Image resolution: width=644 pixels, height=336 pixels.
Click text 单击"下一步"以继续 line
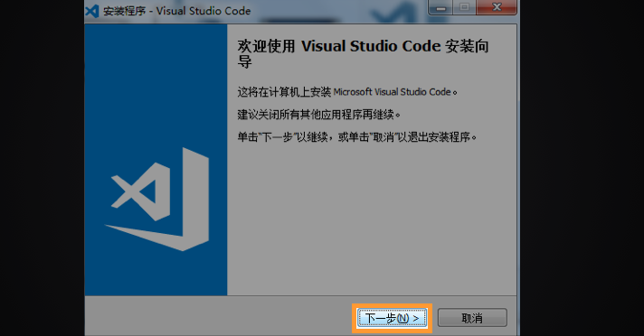[x=357, y=137]
